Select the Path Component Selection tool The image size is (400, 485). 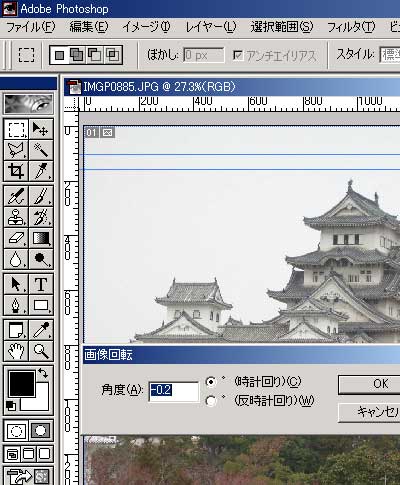tap(16, 284)
